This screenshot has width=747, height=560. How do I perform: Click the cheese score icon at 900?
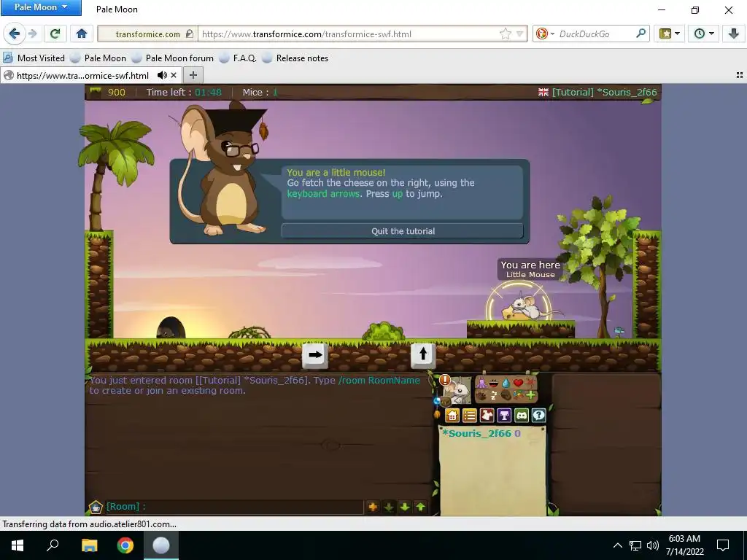[96, 92]
